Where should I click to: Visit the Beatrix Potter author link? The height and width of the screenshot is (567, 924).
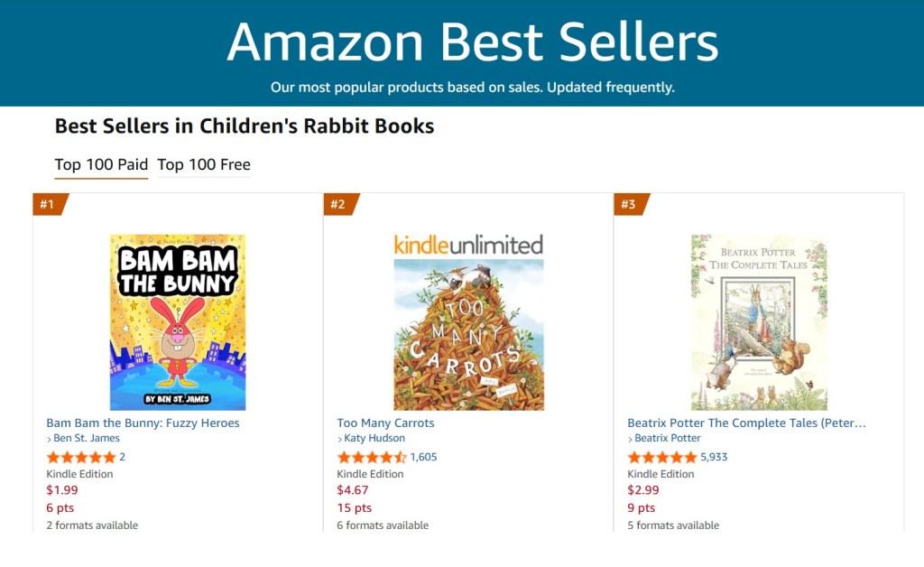click(x=668, y=439)
